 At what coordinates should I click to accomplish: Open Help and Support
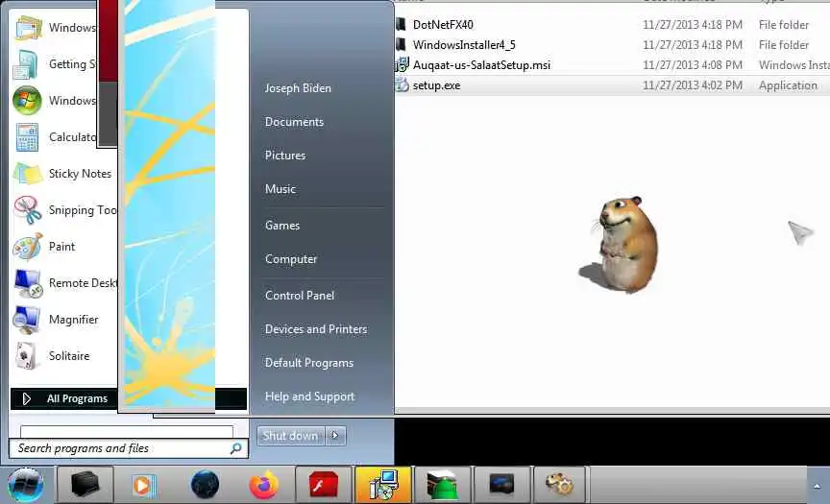(309, 396)
